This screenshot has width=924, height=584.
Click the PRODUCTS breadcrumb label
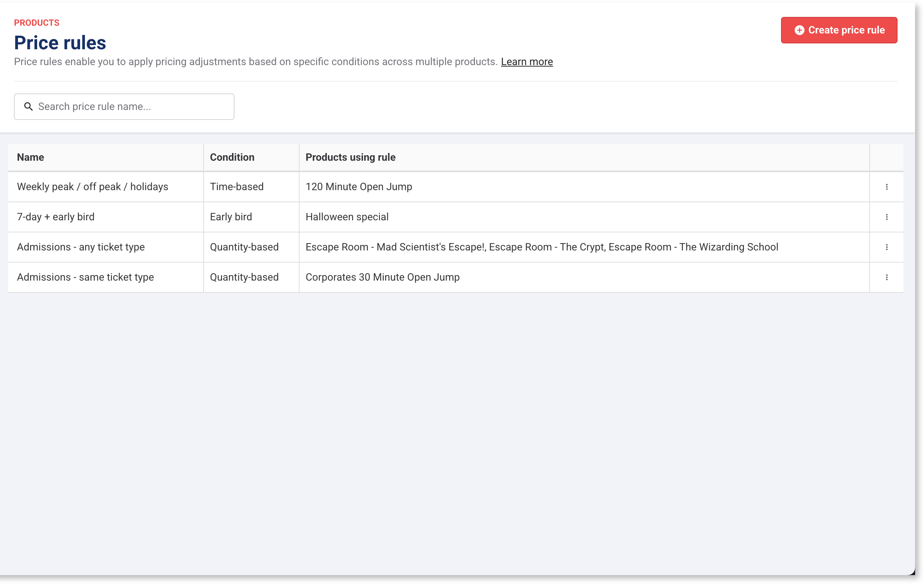coord(36,23)
